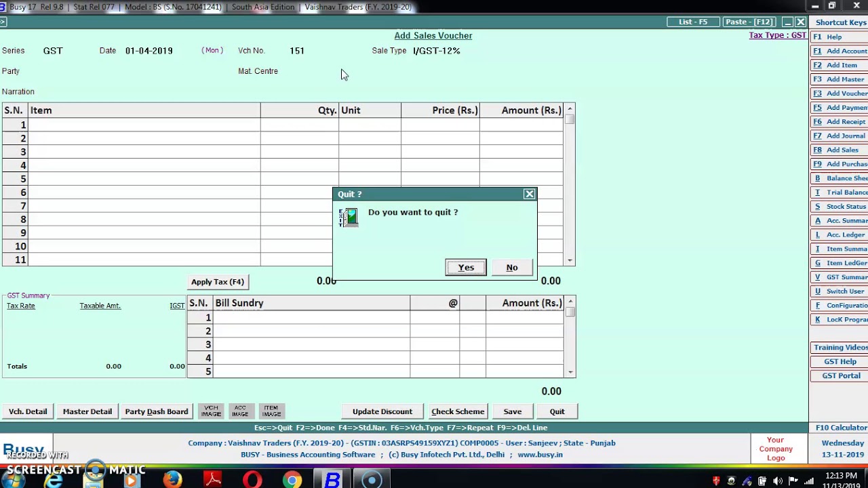The height and width of the screenshot is (488, 868).
Task: Open GST Portal link
Action: (x=840, y=375)
